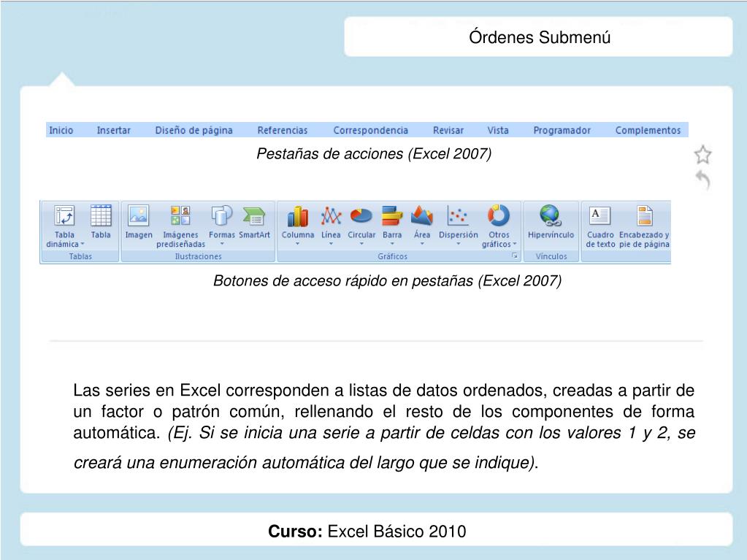Click the curved back arrow icon
The height and width of the screenshot is (560, 747).
pos(703,180)
